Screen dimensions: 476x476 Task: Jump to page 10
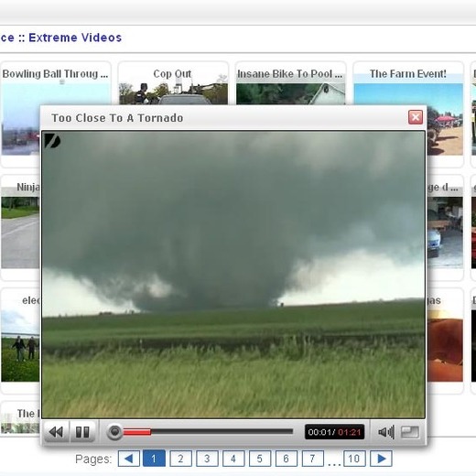coord(354,459)
